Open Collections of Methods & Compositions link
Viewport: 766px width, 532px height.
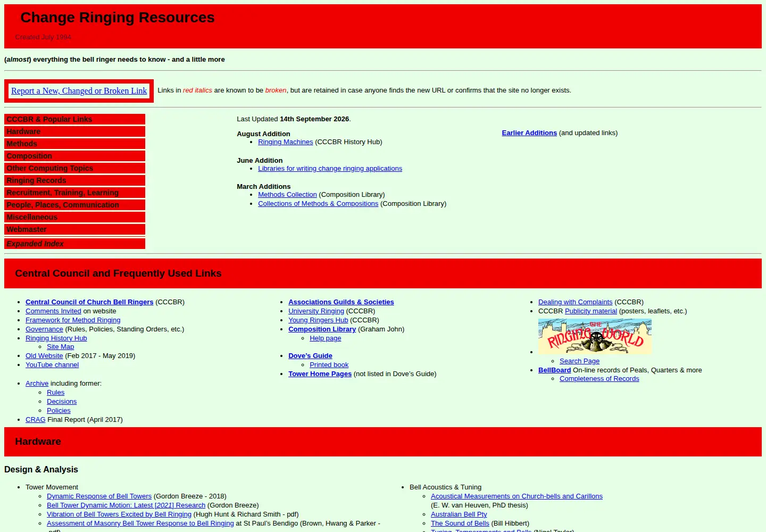[318, 204]
